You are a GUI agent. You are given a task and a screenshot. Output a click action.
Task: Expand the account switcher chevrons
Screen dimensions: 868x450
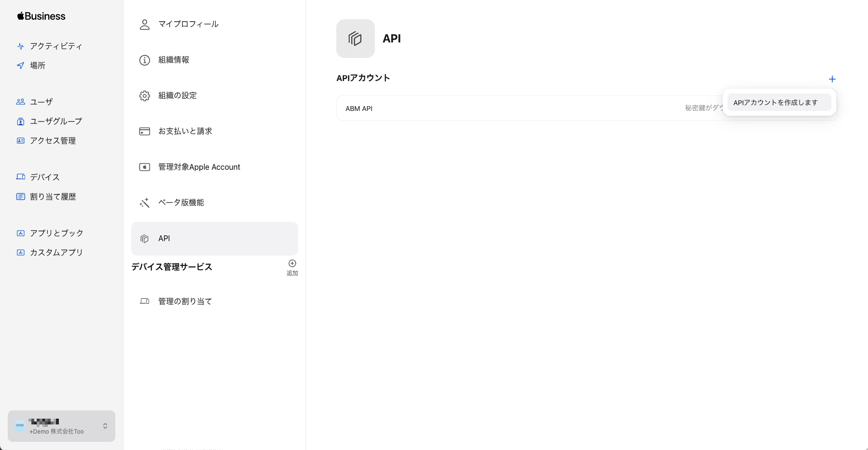(x=105, y=426)
